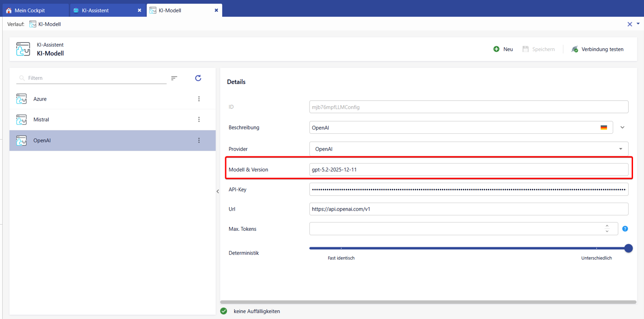Open the three-dot menu for OpenAI
Image resolution: width=644 pixels, height=319 pixels.
point(199,140)
